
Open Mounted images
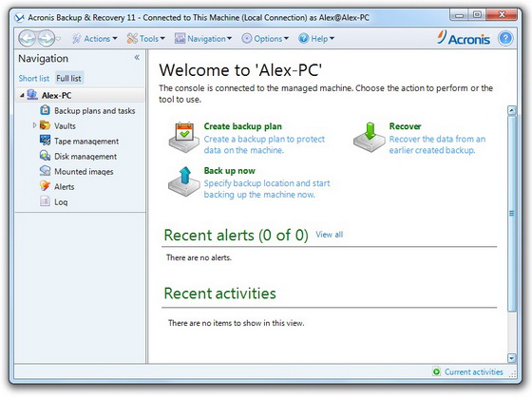coord(84,172)
